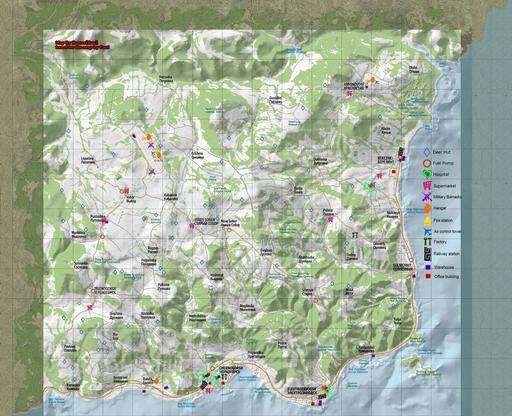The height and width of the screenshot is (416, 512).
Task: Select the orange hangar marker at Balota airstrip
Action: click(156, 380)
